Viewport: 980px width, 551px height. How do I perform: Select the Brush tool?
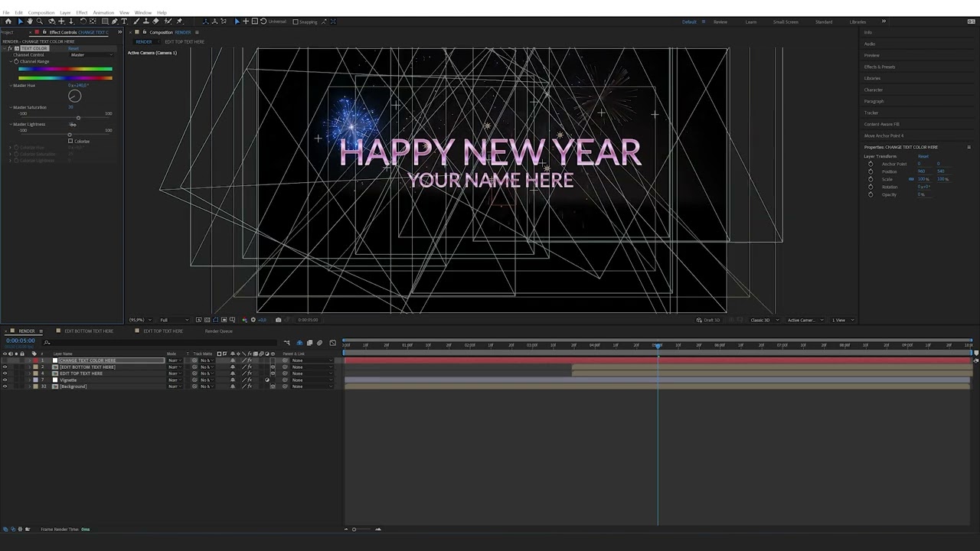point(136,21)
